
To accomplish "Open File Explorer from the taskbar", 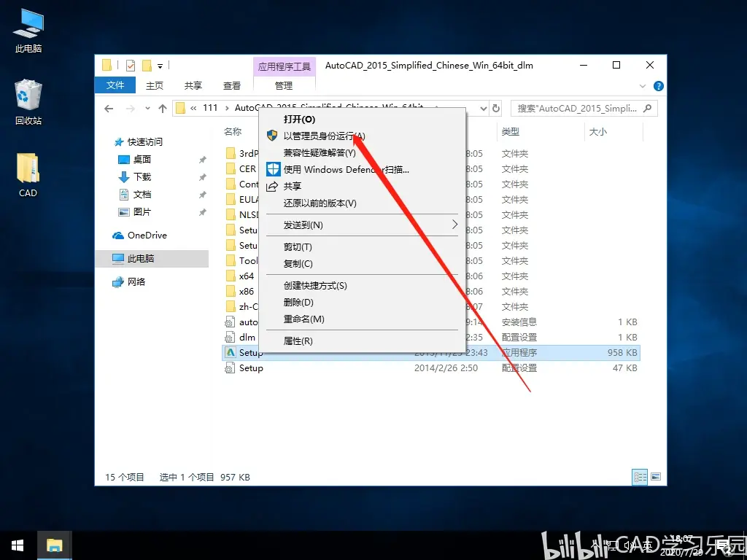I will (54, 545).
